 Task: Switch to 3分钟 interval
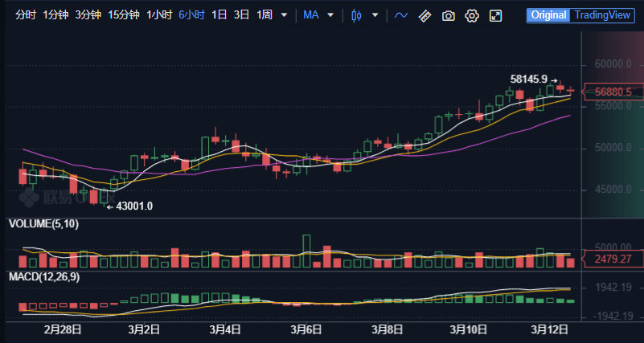88,15
